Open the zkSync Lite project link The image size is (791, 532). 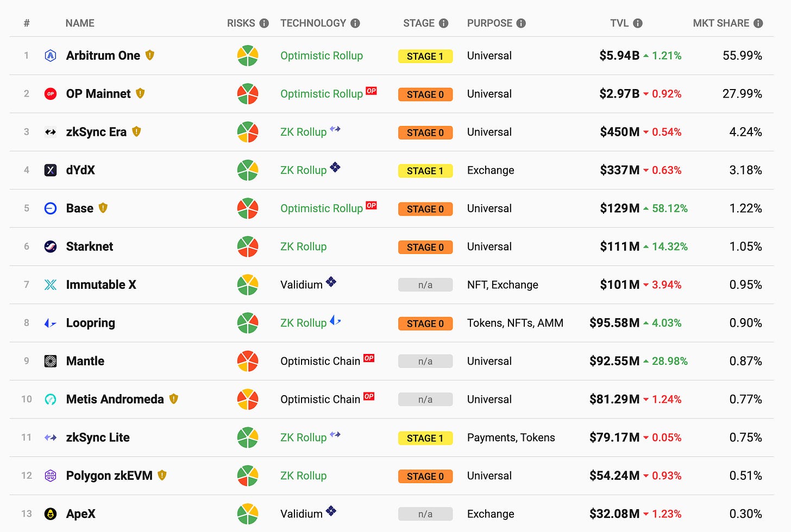[x=98, y=438]
